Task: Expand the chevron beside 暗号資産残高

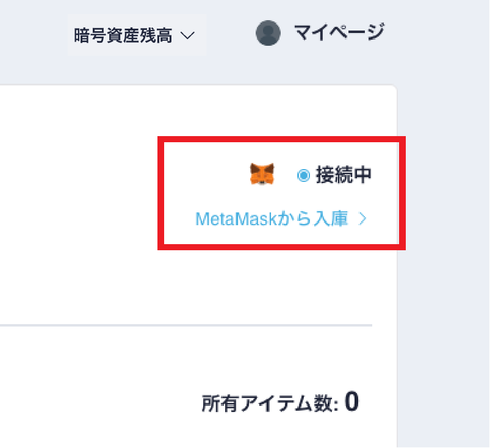Action: click(x=187, y=35)
